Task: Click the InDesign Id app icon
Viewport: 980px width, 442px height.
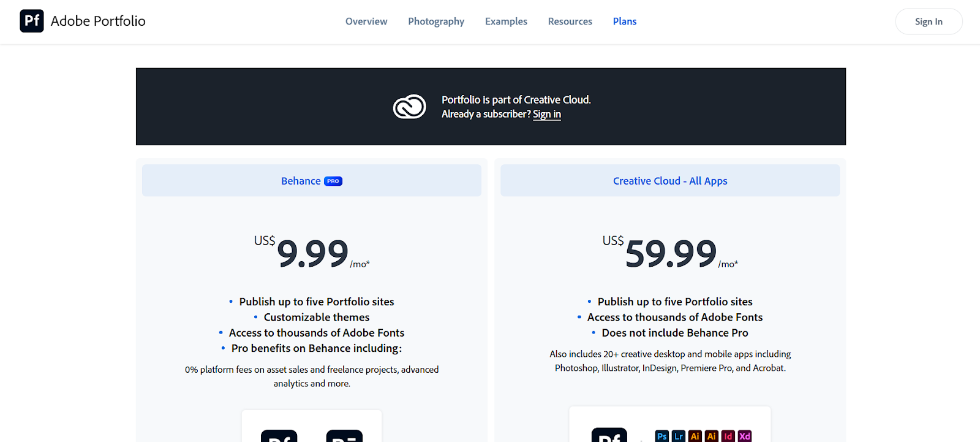Action: [x=728, y=436]
